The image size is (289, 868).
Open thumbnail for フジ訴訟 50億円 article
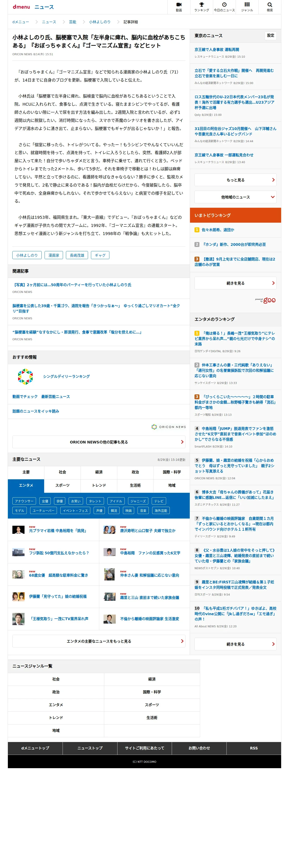point(18,552)
